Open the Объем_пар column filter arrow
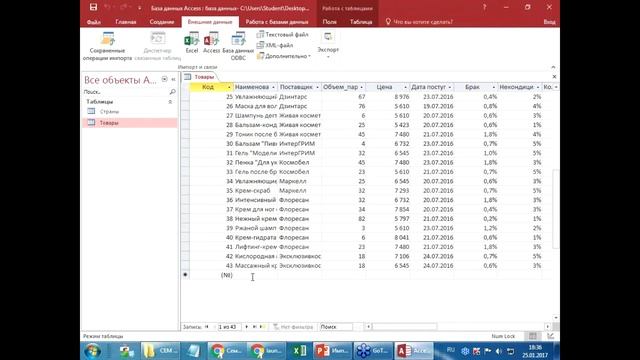Image resolution: width=640 pixels, height=360 pixels. click(x=362, y=87)
